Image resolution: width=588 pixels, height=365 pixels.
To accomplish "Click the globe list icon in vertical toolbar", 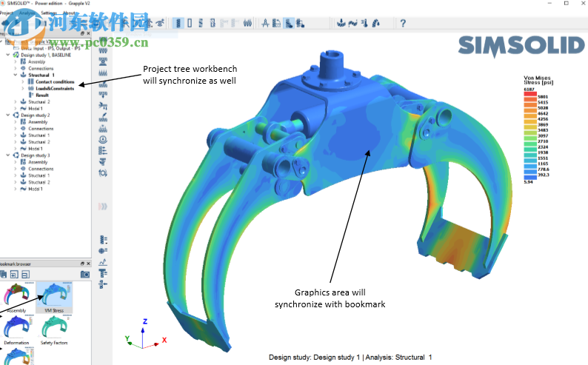I will pos(103,251).
